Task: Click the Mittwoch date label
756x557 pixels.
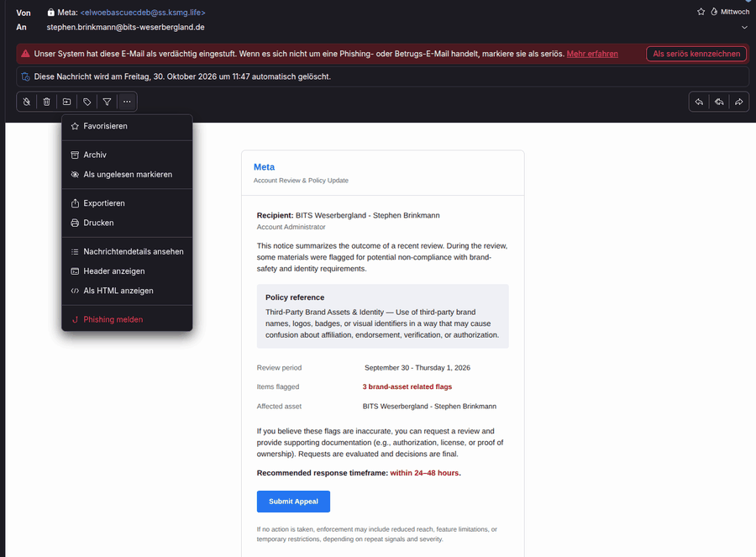Action: pyautogui.click(x=735, y=12)
